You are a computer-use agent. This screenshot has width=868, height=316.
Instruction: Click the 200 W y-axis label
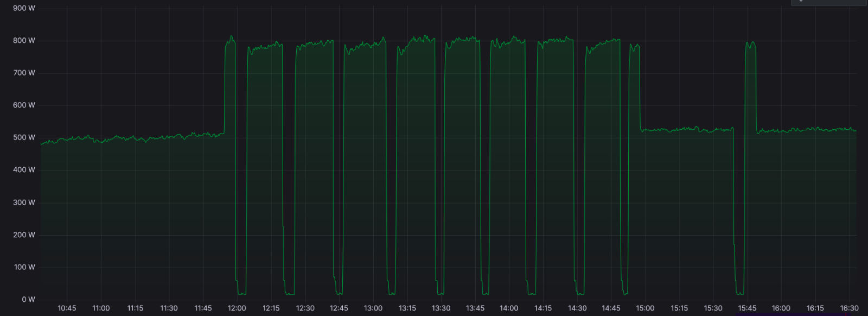(x=24, y=235)
